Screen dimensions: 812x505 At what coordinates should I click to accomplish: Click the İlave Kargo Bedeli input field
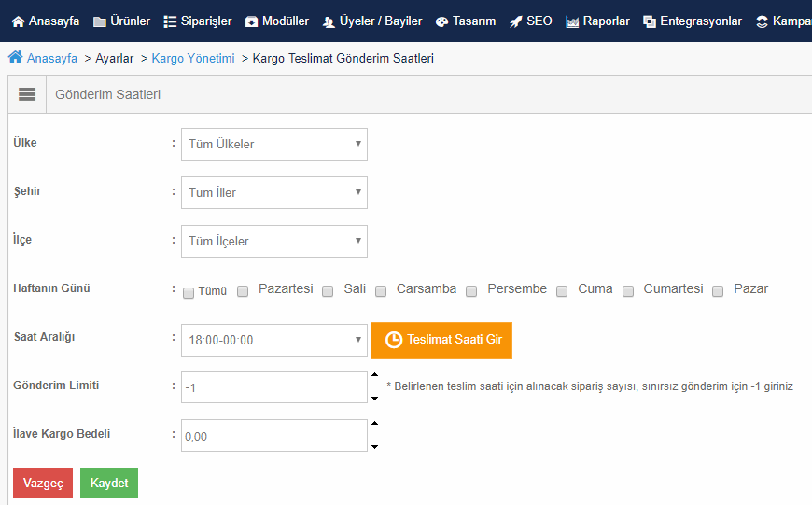(x=274, y=436)
